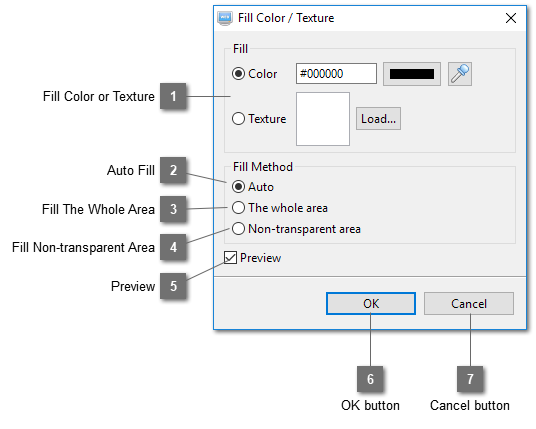Choose Non-transparent area fill method
This screenshot has height=429, width=536.
[x=238, y=229]
